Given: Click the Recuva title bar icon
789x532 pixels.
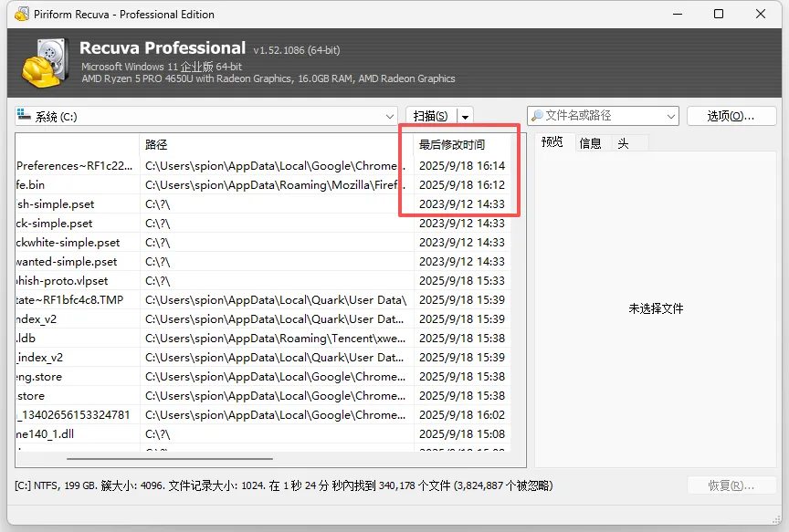Looking at the screenshot, I should coord(22,14).
